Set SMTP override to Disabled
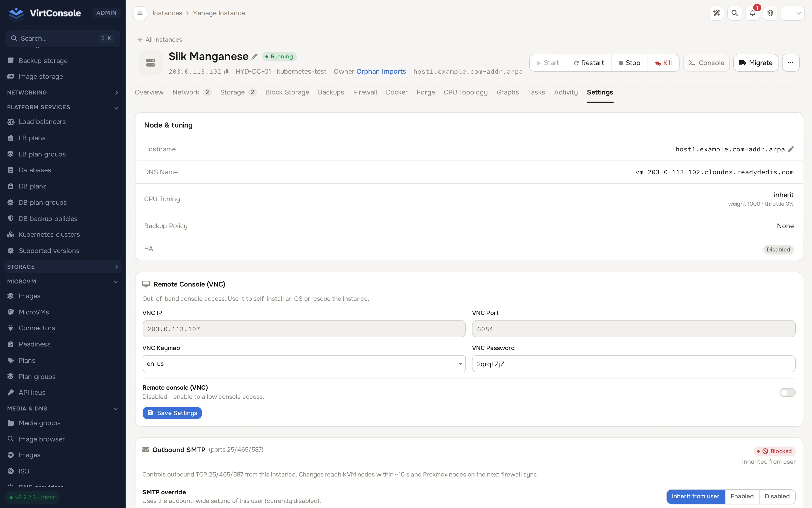812x508 pixels. (777, 496)
